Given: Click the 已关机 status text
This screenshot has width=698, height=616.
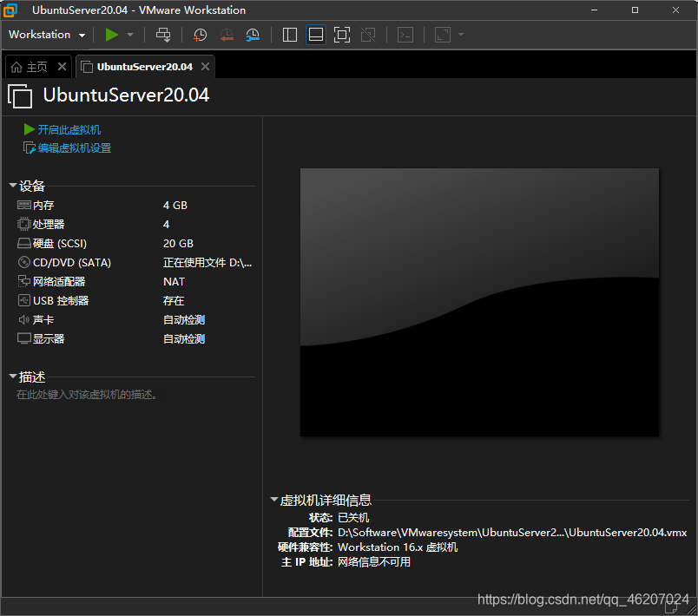Looking at the screenshot, I should pyautogui.click(x=353, y=518).
